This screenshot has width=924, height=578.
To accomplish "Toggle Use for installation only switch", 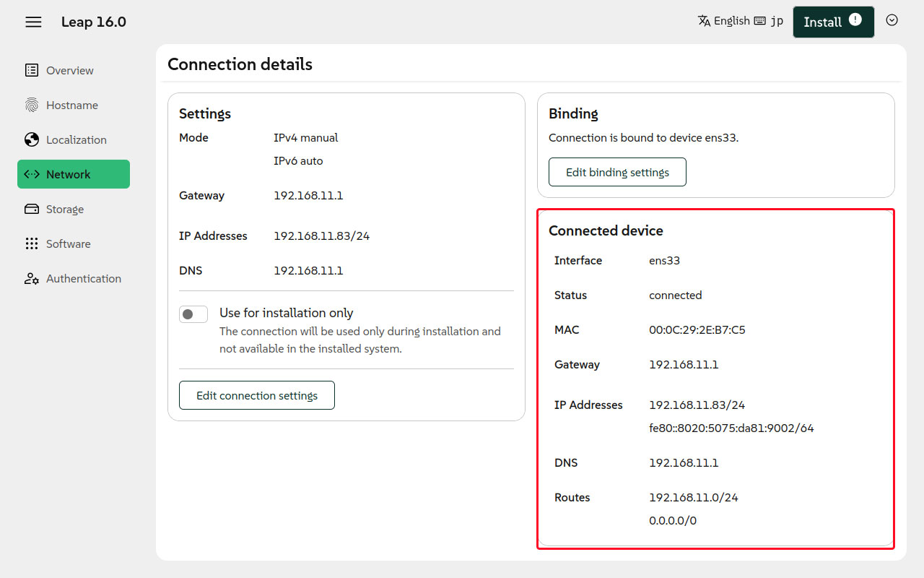I will coord(193,314).
